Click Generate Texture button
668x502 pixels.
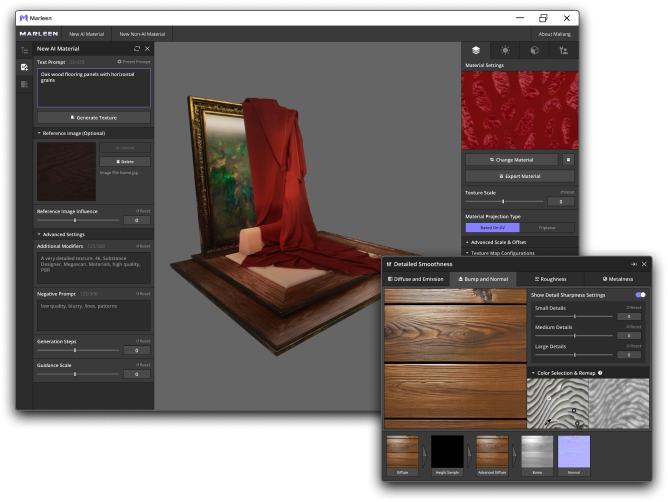pyautogui.click(x=94, y=118)
